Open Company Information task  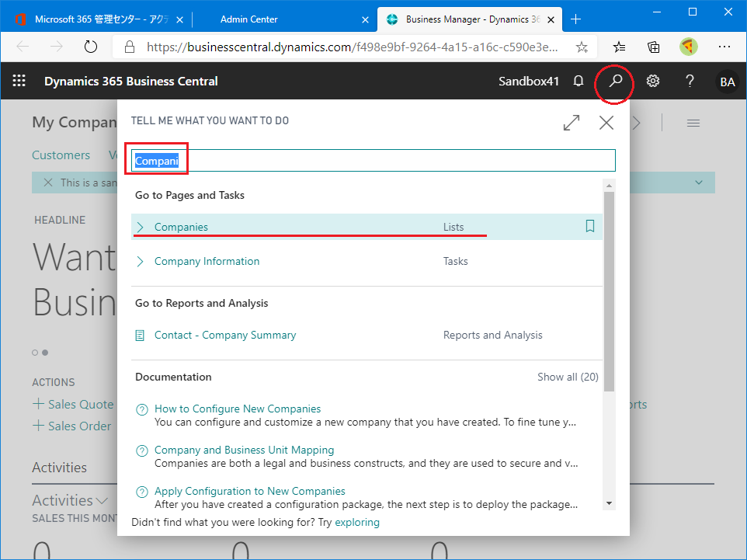pyautogui.click(x=207, y=261)
